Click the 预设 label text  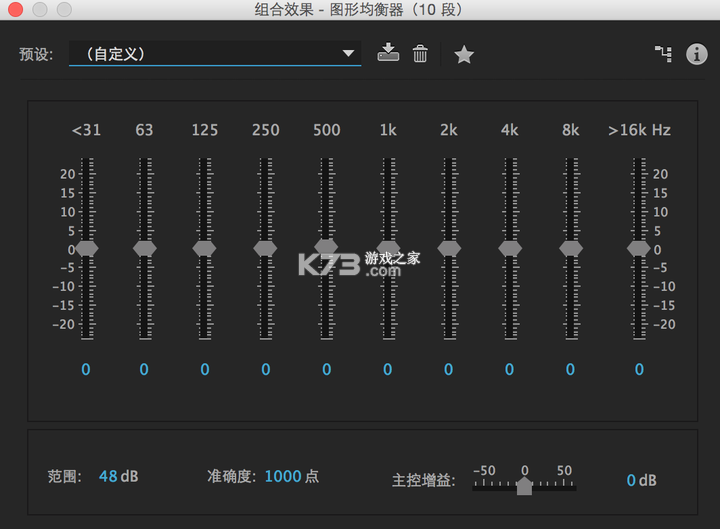[x=36, y=54]
